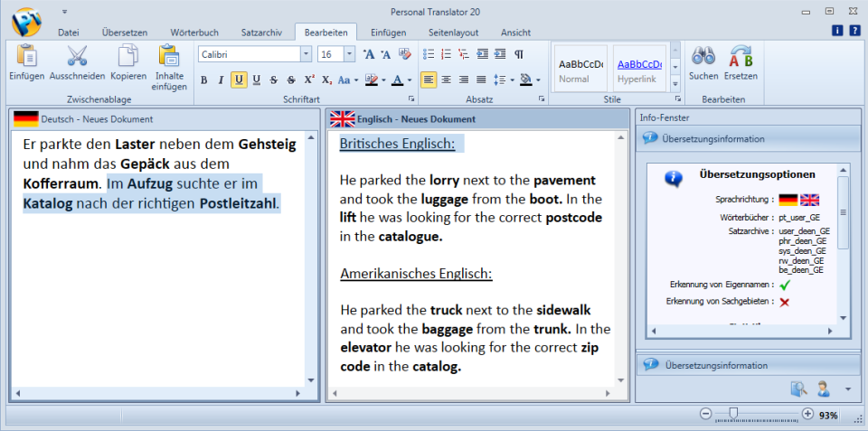Increase font size with the grow-font icon
The height and width of the screenshot is (431, 868).
click(369, 54)
